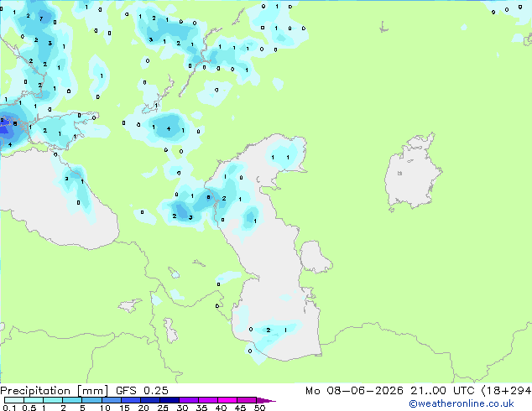532x411 pixels.
Task: Click the 0.5–1 mm legend swatch
Action: 34,400
